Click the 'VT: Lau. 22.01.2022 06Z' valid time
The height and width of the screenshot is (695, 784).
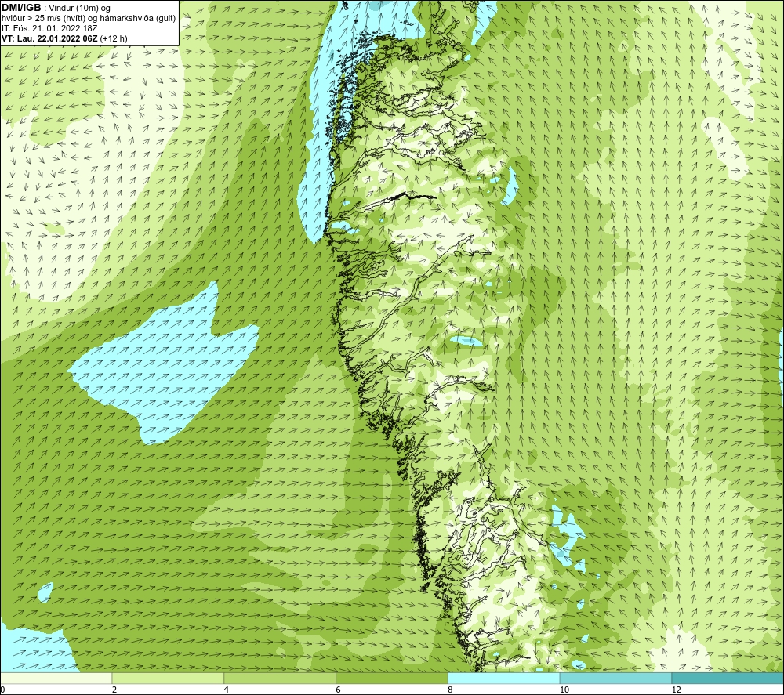(x=50, y=38)
